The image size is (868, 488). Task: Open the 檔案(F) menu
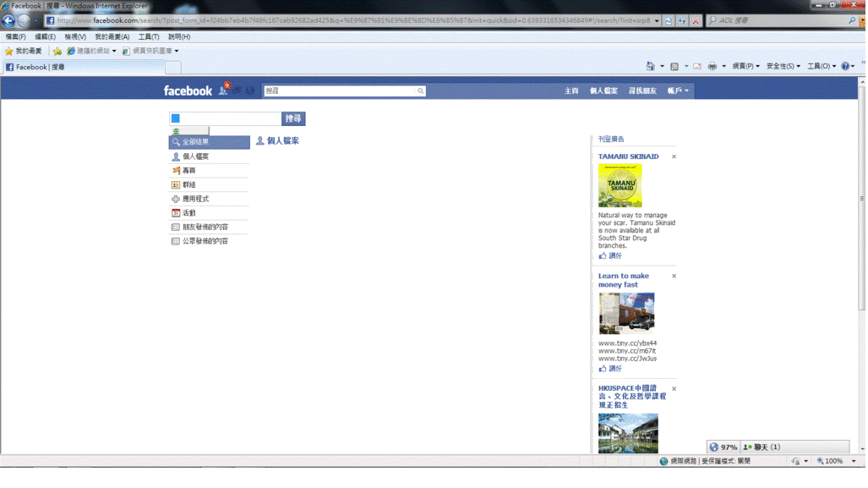[x=15, y=36]
